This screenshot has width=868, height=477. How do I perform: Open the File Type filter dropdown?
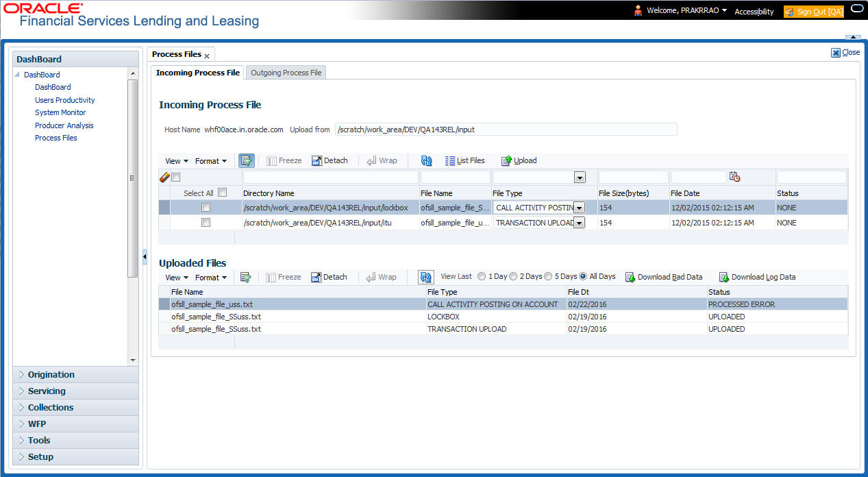(x=580, y=178)
